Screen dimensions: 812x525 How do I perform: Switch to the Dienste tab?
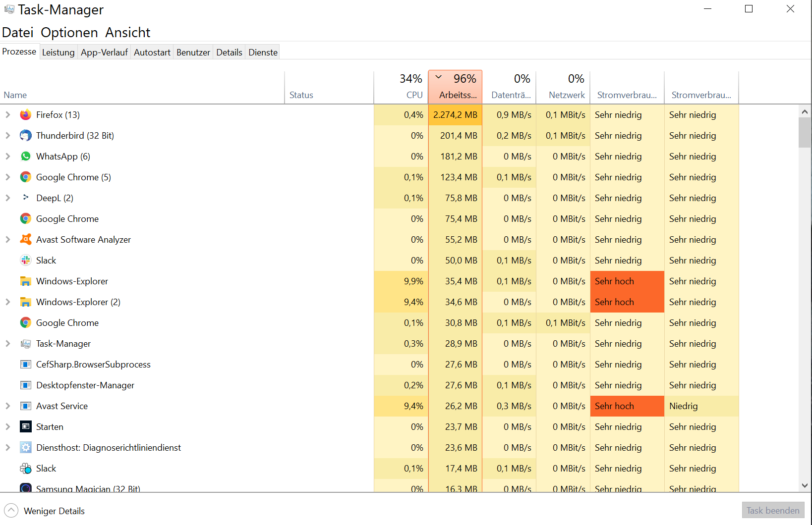pos(263,52)
